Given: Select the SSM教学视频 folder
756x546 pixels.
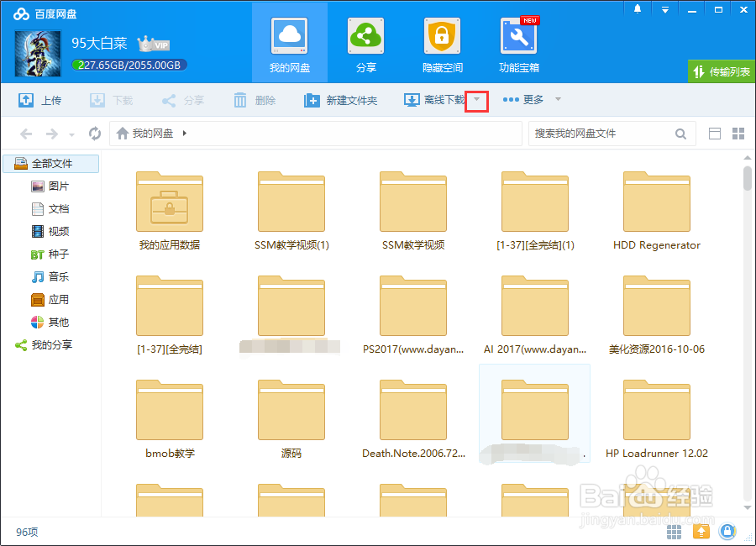Looking at the screenshot, I should pyautogui.click(x=413, y=211).
